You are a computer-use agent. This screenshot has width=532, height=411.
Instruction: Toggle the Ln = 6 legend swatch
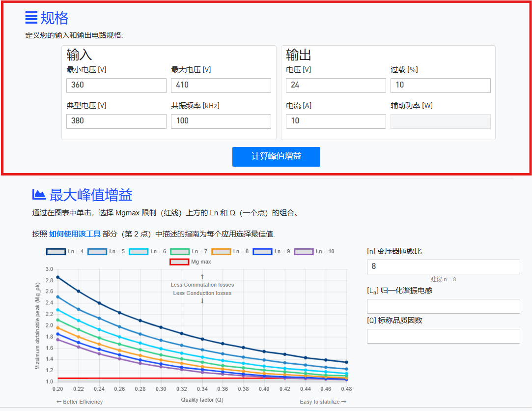click(x=139, y=252)
